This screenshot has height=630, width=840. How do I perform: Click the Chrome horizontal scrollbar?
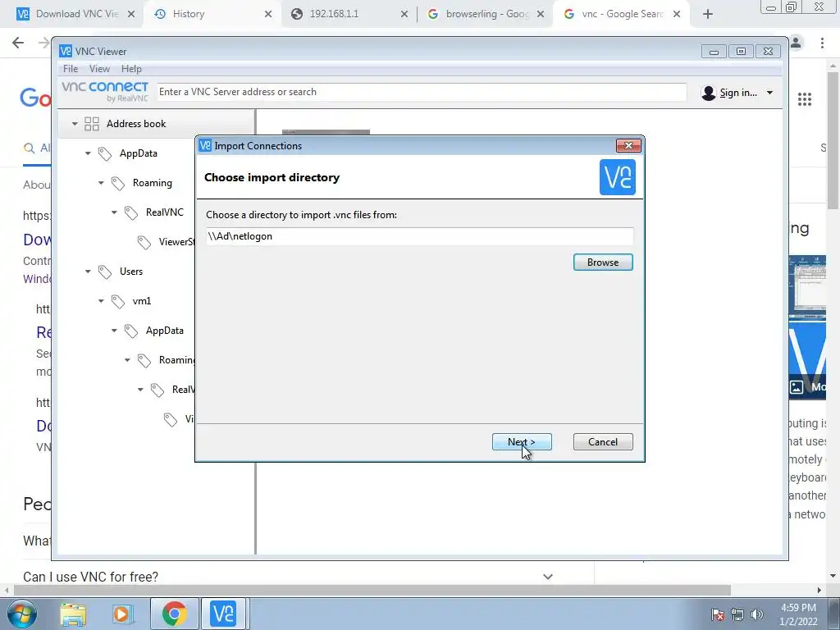[372, 591]
